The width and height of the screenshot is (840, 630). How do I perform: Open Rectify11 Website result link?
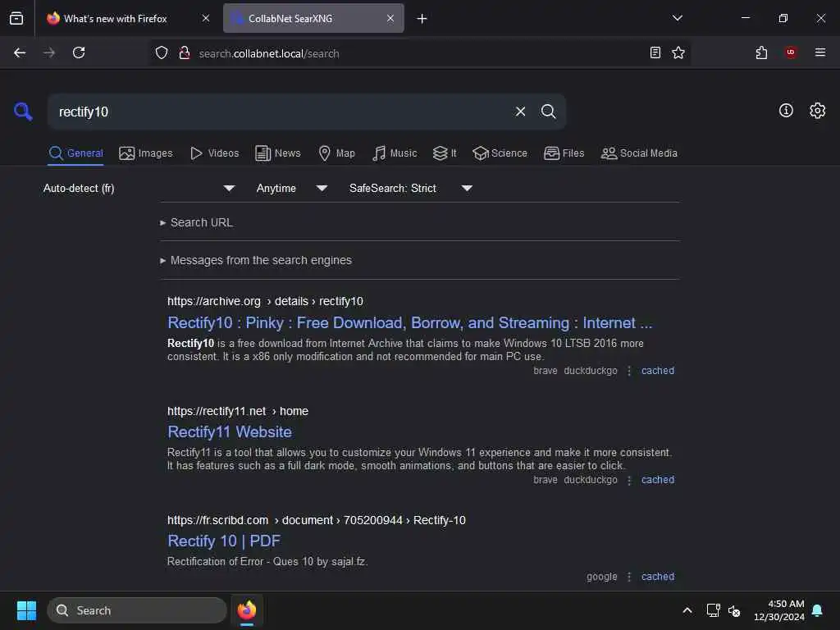tap(230, 432)
